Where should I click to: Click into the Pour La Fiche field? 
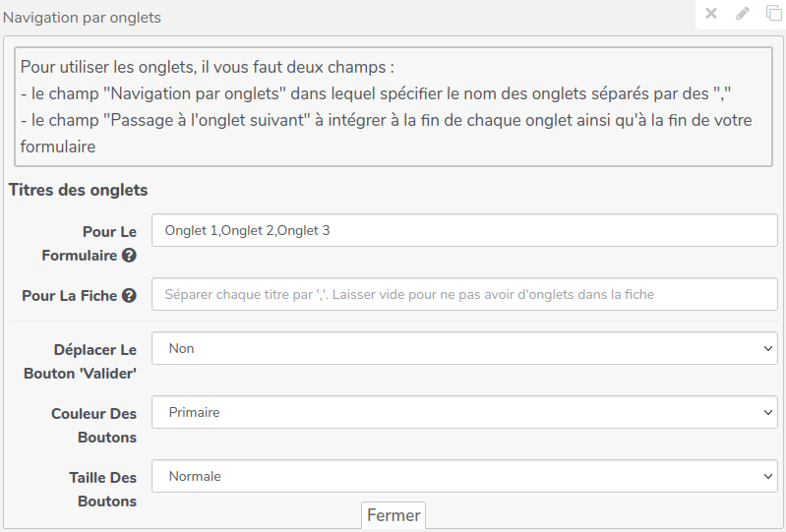point(464,294)
